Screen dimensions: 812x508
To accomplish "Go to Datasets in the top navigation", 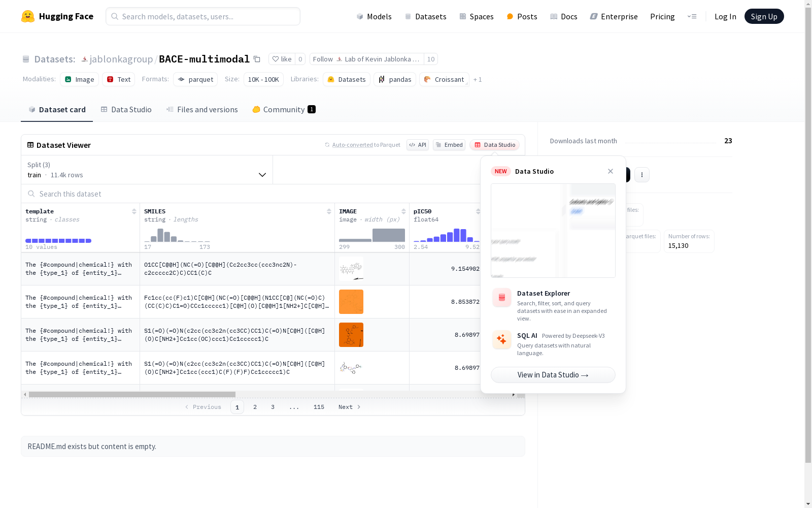I will [x=425, y=16].
